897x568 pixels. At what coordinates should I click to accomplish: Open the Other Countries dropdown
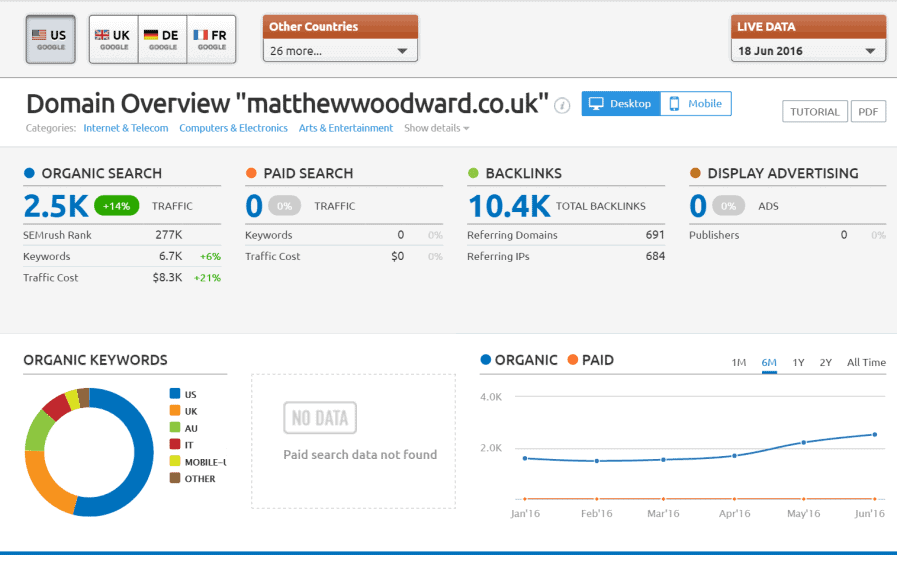coord(340,50)
